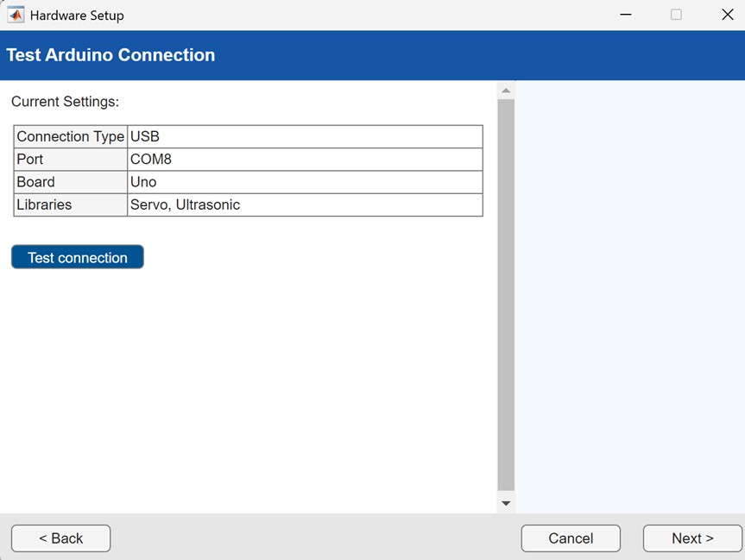Click the Test Arduino Connection header title
The height and width of the screenshot is (560, 745).
coord(110,55)
